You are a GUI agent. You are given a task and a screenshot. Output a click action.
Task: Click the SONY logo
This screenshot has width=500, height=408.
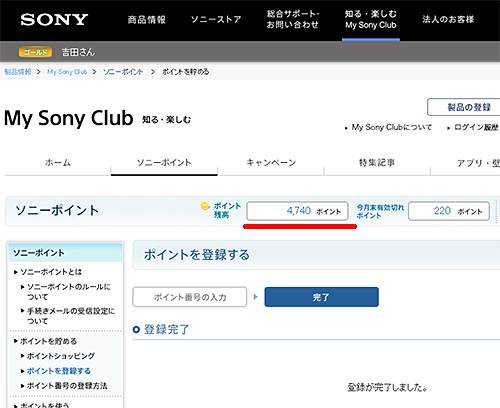[x=54, y=20]
